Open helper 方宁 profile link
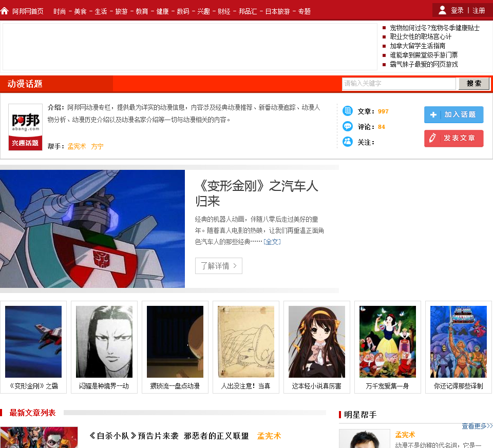Image resolution: width=493 pixels, height=448 pixels. tap(97, 146)
